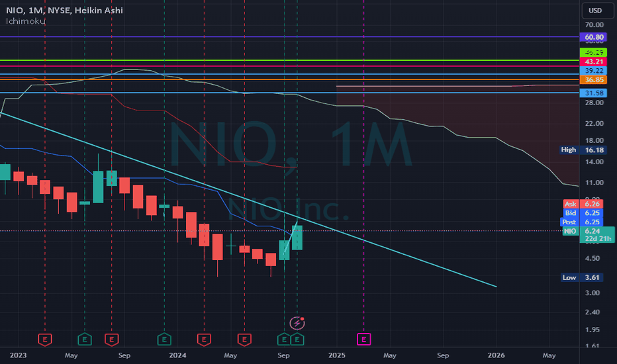The width and height of the screenshot is (617, 364).
Task: Open the lightning bolt news event icon
Action: pyautogui.click(x=297, y=323)
